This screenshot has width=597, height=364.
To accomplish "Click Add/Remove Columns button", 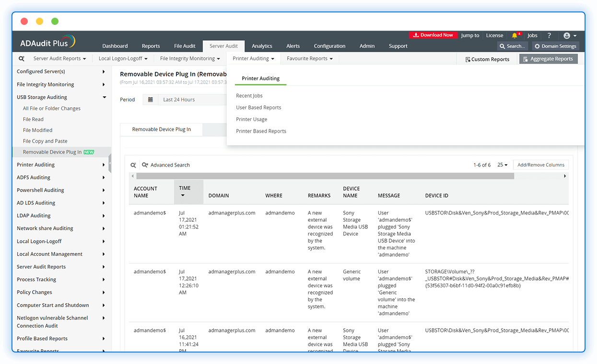I will tap(541, 165).
